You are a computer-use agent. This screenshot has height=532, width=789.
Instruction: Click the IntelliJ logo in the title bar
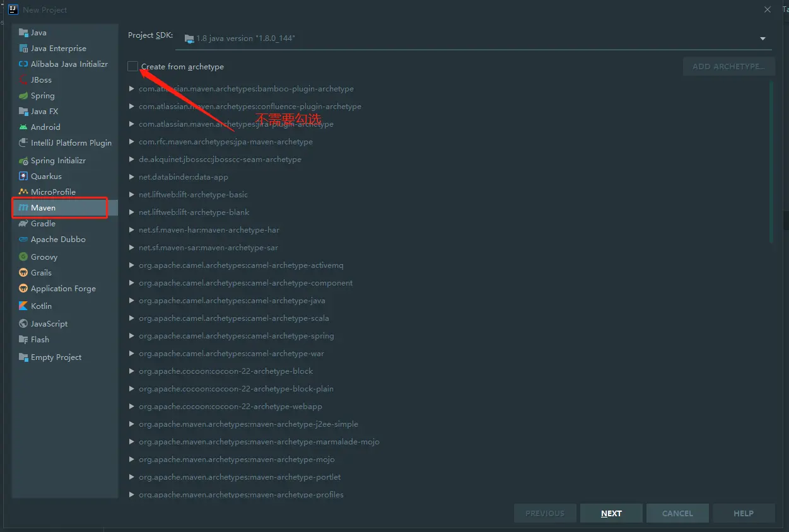coord(13,9)
